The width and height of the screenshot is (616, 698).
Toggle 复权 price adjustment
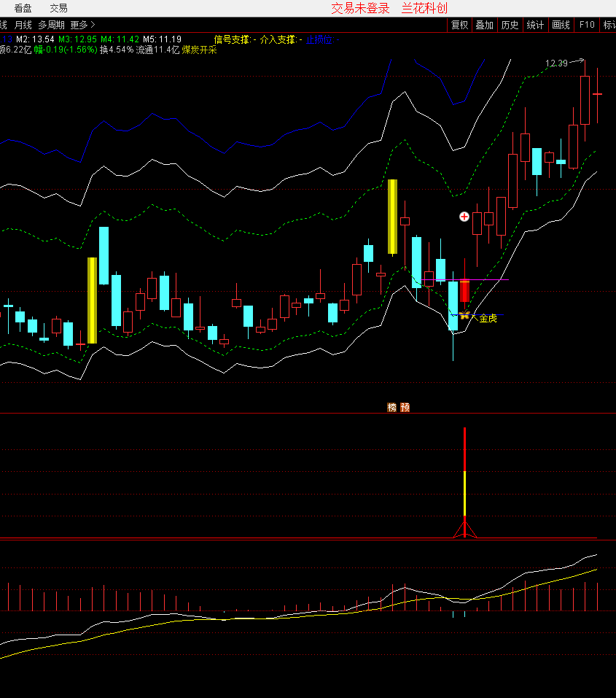[x=459, y=25]
